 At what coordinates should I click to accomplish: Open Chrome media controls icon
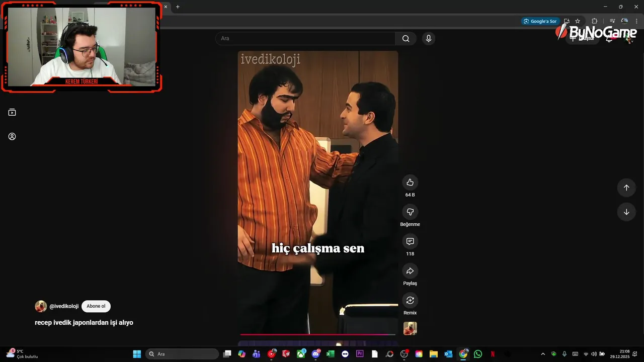point(612,21)
